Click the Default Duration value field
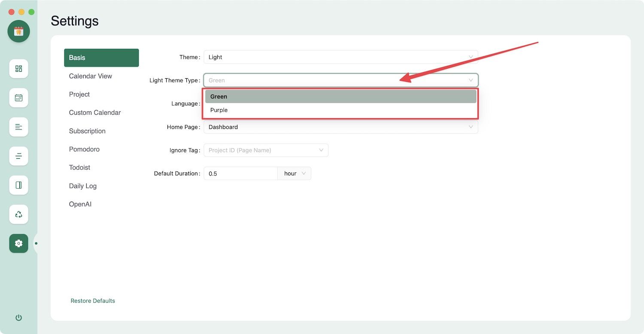644x334 pixels. coord(240,174)
